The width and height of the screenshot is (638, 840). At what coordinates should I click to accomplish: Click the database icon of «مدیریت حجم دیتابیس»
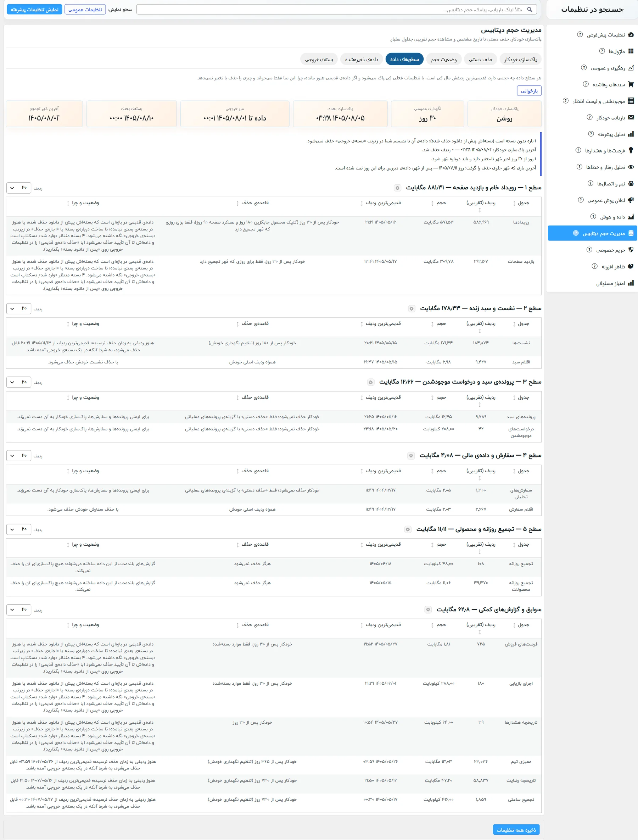tap(631, 233)
